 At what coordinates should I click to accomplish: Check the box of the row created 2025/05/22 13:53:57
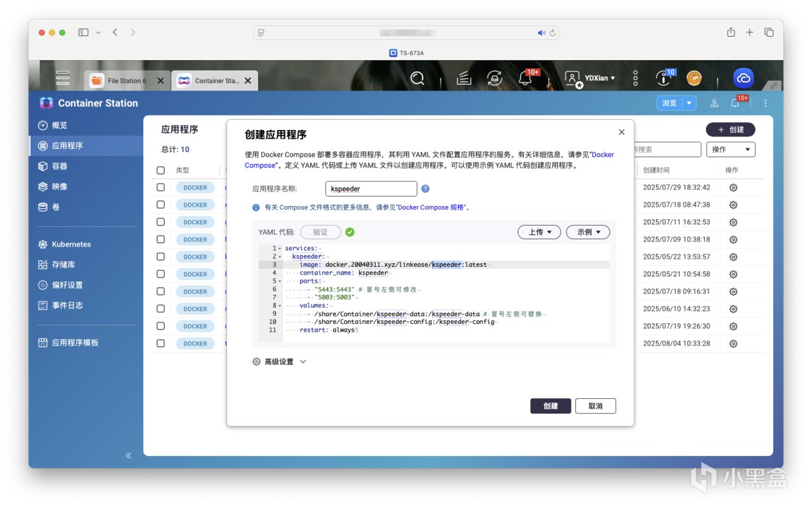[x=160, y=257]
